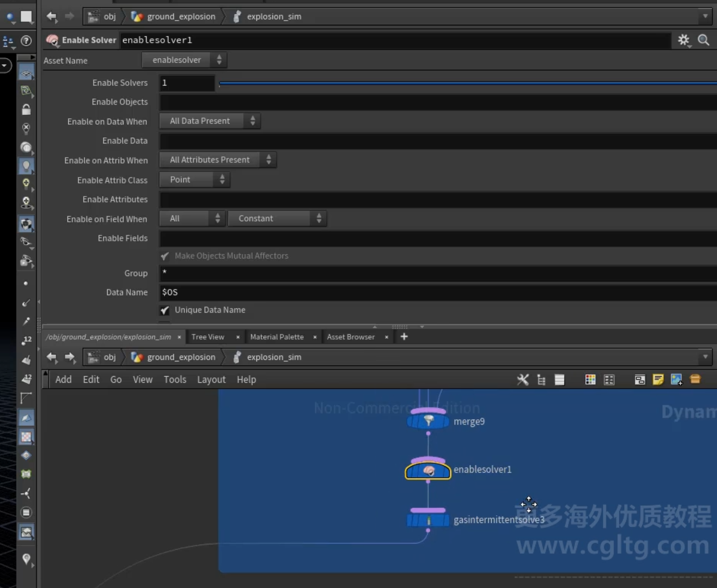Toggle Make Objects Mutual Affectors checkbox
Screen dimensions: 717x588
pos(164,256)
